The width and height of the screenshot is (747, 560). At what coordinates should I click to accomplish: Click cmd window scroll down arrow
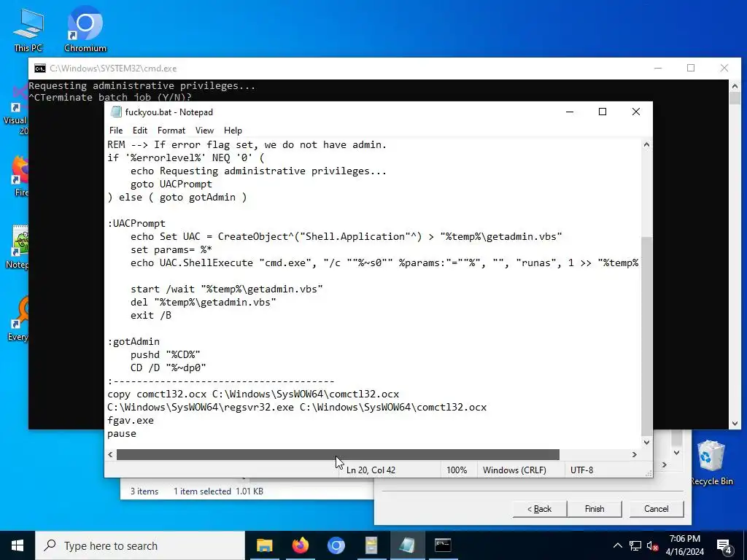(735, 424)
